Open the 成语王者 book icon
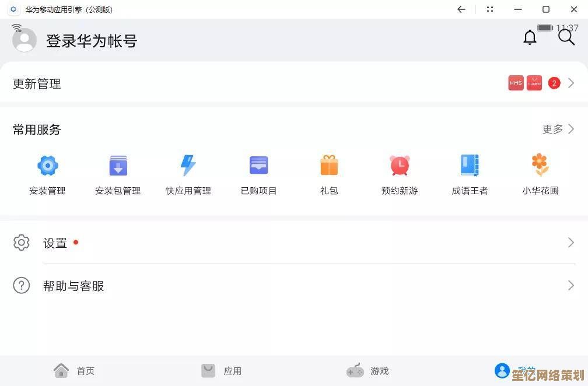The width and height of the screenshot is (588, 386). click(470, 165)
